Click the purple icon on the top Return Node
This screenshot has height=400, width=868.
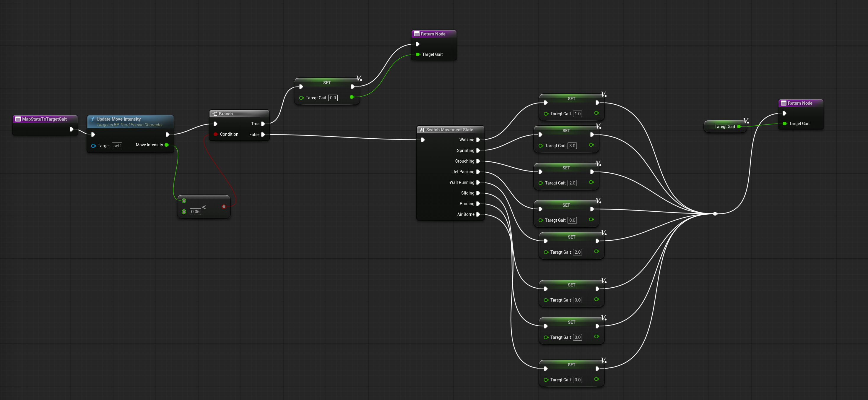pyautogui.click(x=417, y=34)
